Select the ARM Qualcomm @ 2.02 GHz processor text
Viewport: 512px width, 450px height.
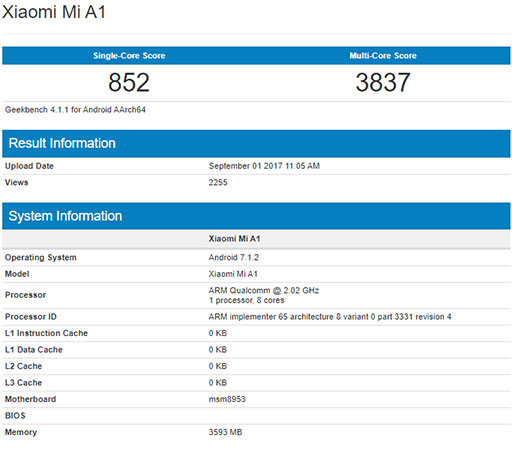[264, 290]
